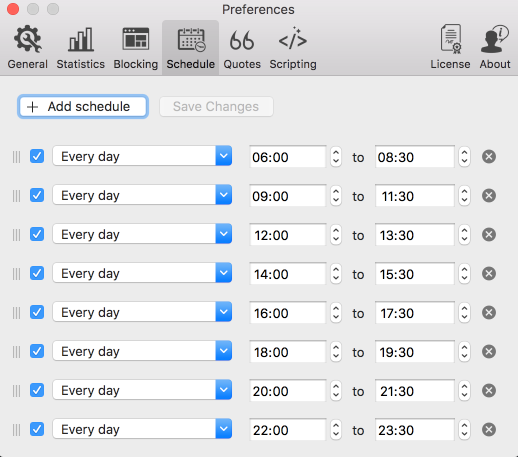Click the 18:00 start time field
This screenshot has width=518, height=457.
(x=288, y=352)
